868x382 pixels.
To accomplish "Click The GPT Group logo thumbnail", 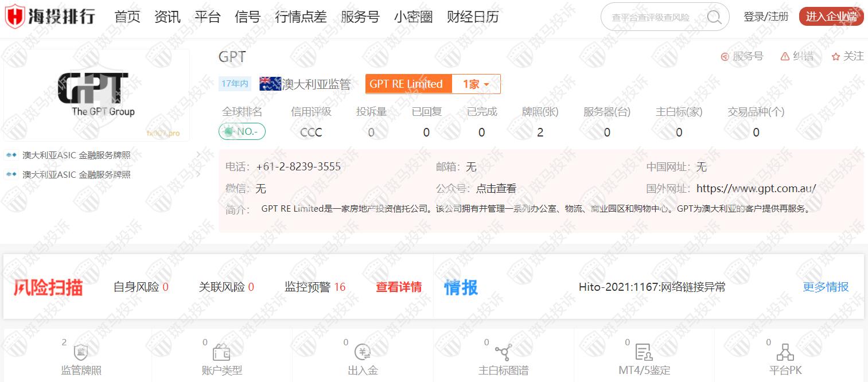I will click(x=96, y=95).
